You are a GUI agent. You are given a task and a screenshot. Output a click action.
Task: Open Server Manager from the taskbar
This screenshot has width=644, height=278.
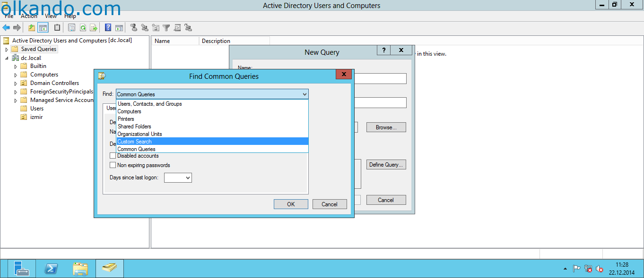click(21, 269)
